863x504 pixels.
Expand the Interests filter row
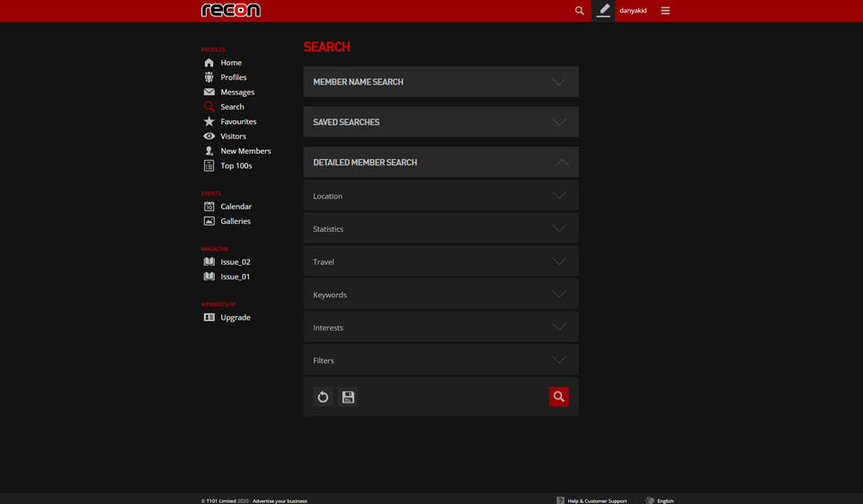click(x=440, y=328)
